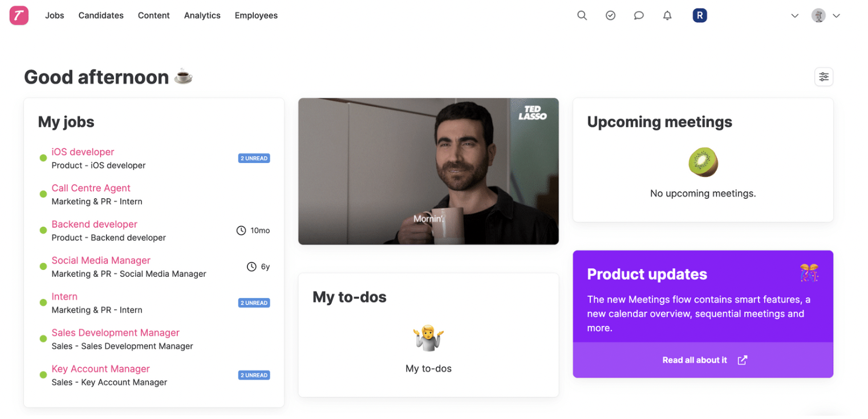Click the 'No upcoming meetings.' text
The width and height of the screenshot is (868, 419).
(703, 194)
